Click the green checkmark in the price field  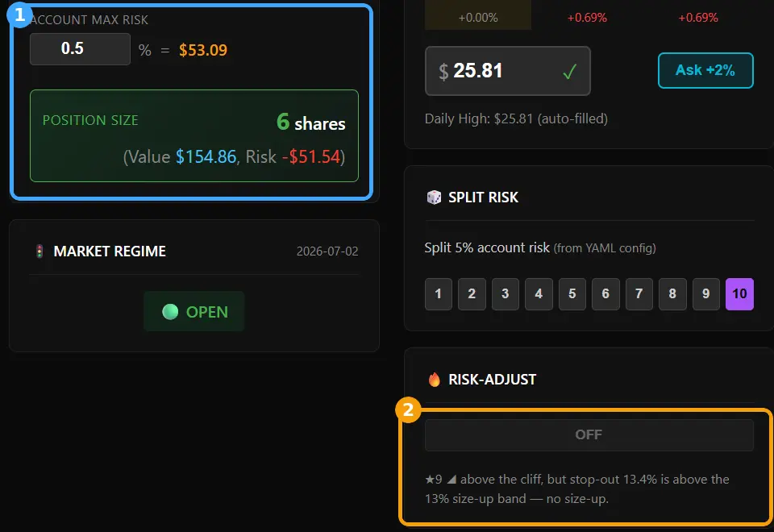(569, 72)
